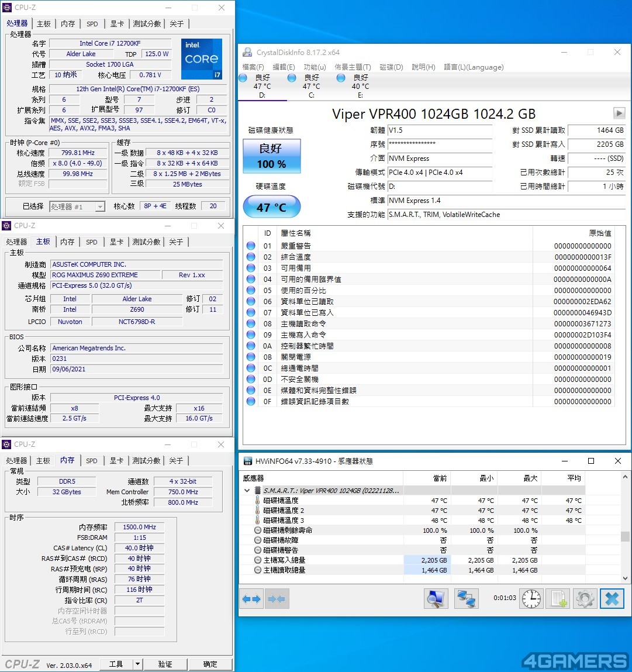Image resolution: width=632 pixels, height=672 pixels.
Task: Click the collapse-layout arrows icon in HWiNFO toolbar
Action: (x=277, y=599)
